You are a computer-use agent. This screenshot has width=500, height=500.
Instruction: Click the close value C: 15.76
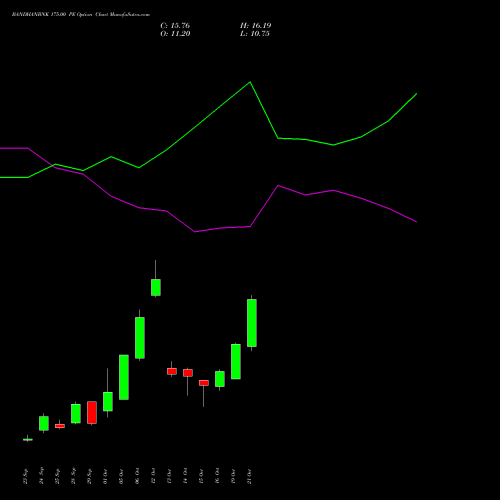[x=175, y=26]
